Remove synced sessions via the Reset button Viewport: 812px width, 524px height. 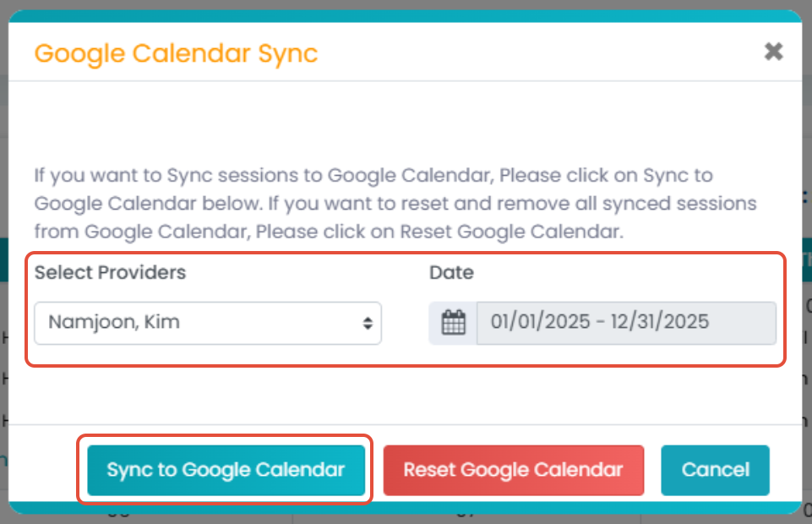[513, 470]
